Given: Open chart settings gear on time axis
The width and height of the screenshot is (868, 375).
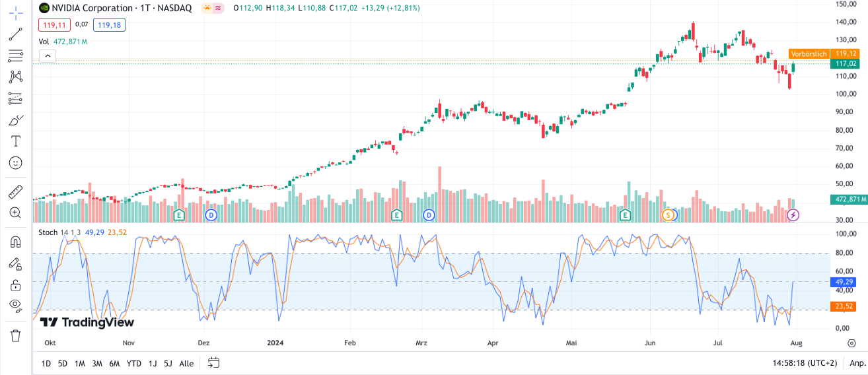Looking at the screenshot, I should tap(852, 343).
